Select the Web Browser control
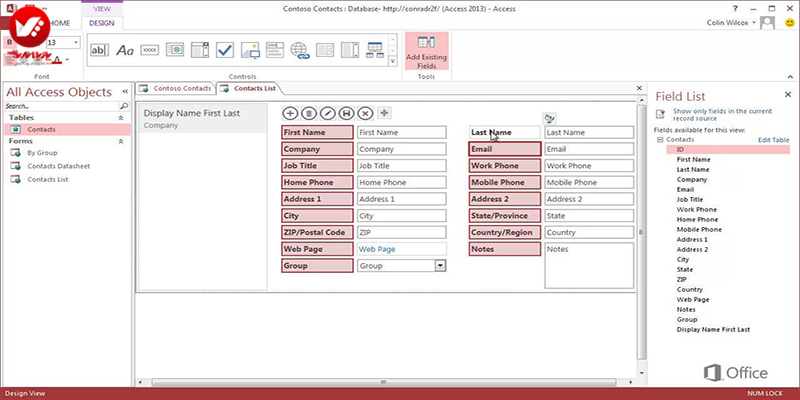800x400 pixels. pyautogui.click(x=175, y=50)
